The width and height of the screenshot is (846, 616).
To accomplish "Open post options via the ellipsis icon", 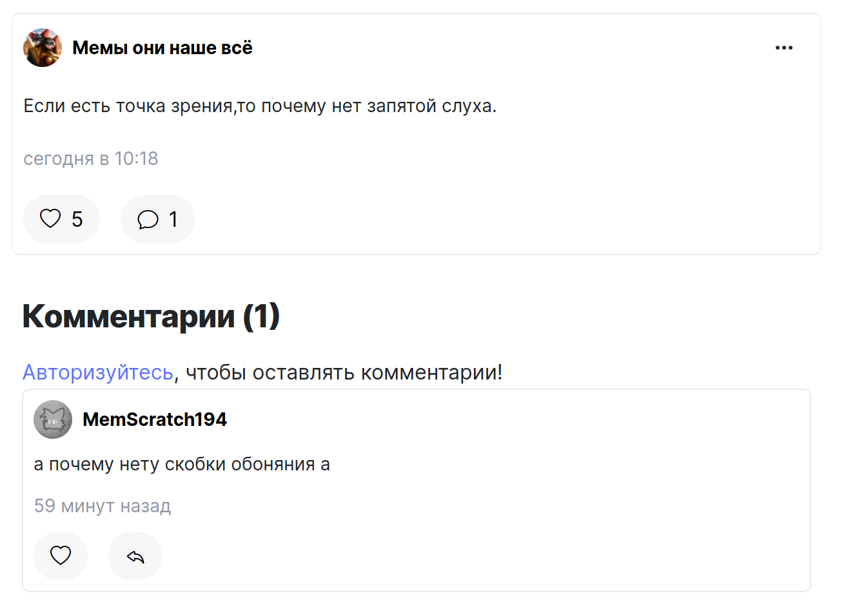I will [784, 47].
